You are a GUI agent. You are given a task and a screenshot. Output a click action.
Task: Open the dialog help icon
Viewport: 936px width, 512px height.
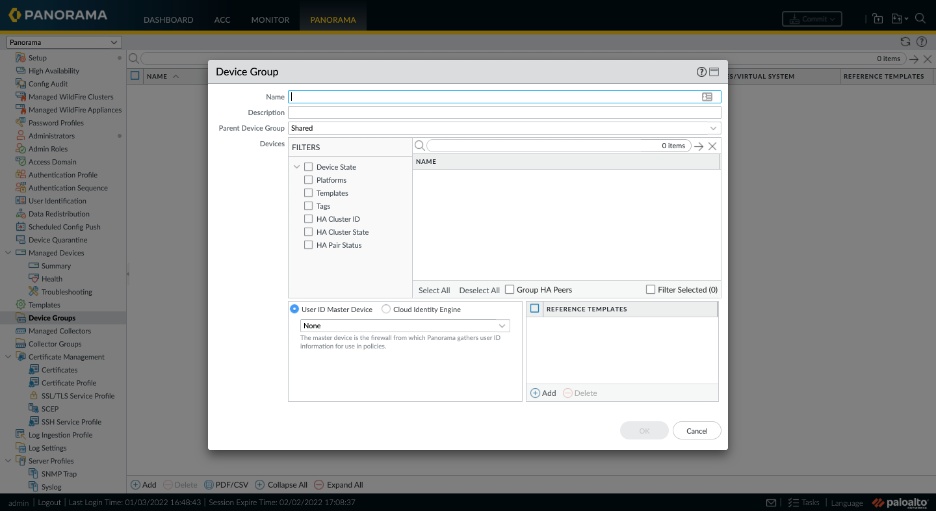click(701, 72)
